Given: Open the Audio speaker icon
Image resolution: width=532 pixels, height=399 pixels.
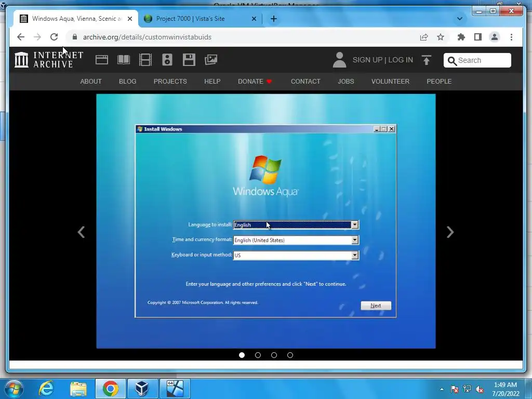Looking at the screenshot, I should [x=167, y=60].
